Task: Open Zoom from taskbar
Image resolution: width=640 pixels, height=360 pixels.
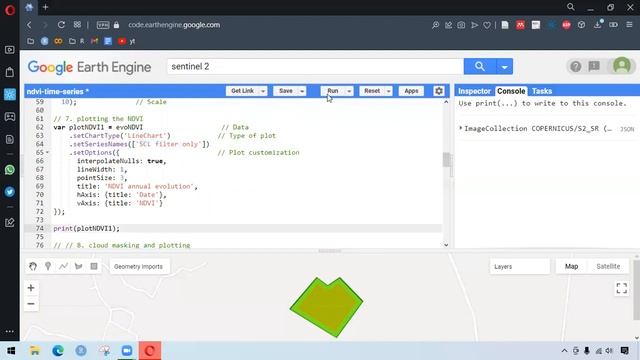Action: (x=127, y=351)
